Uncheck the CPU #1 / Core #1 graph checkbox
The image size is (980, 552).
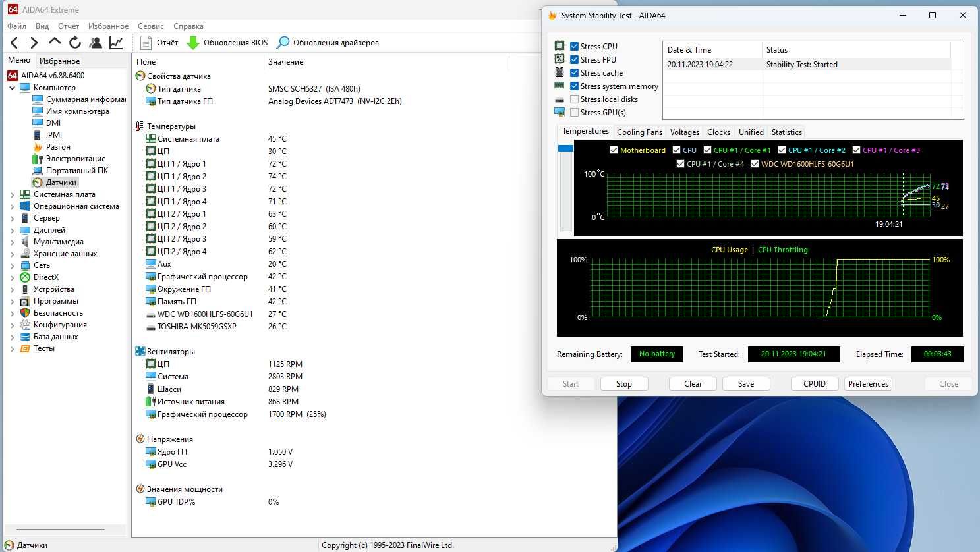pos(707,150)
